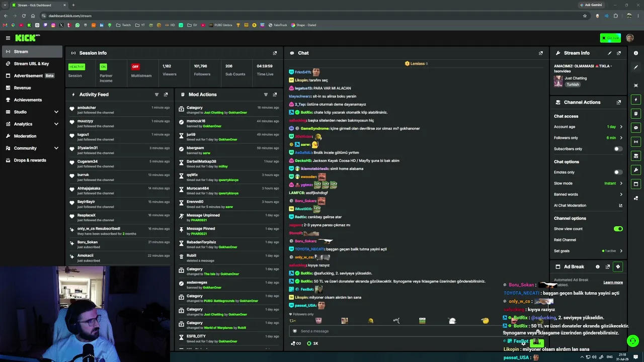The image size is (644, 362).
Task: Toggle Emotes only chat switch
Action: [618, 172]
